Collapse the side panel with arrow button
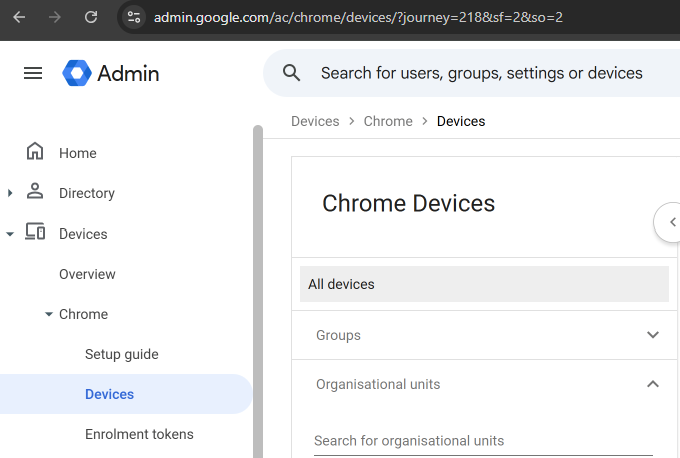The image size is (680, 458). [672, 222]
